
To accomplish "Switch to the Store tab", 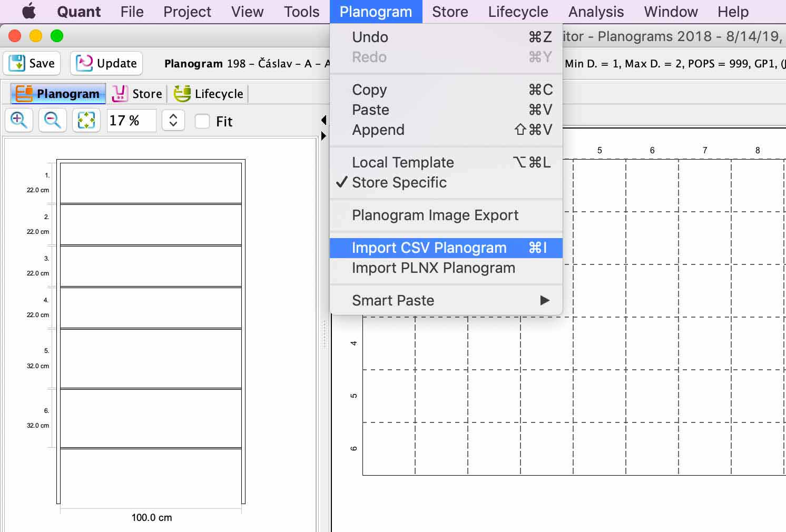I will [137, 94].
